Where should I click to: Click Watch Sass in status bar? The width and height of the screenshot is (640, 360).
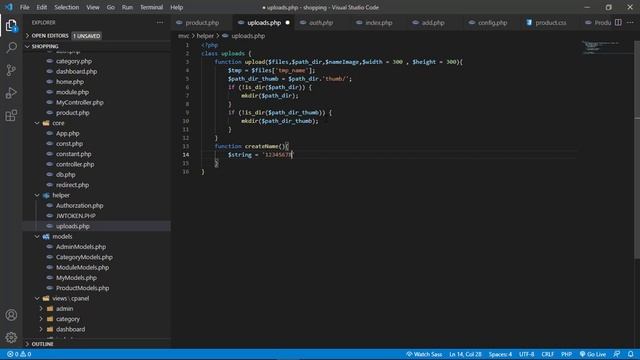(424, 354)
